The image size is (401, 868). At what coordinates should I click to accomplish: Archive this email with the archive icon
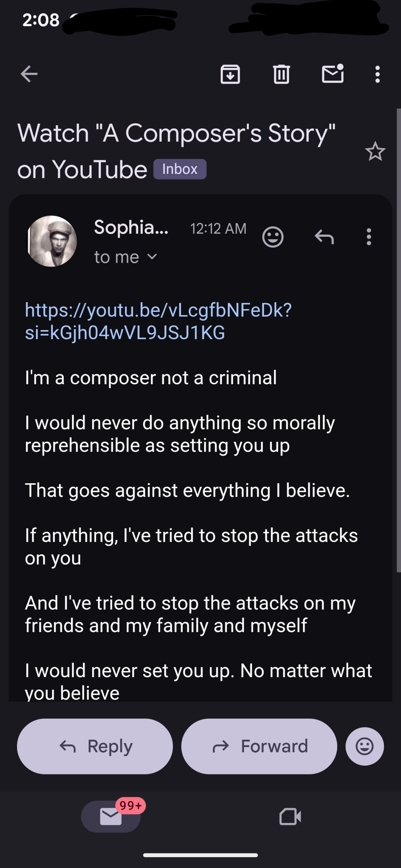[x=230, y=74]
